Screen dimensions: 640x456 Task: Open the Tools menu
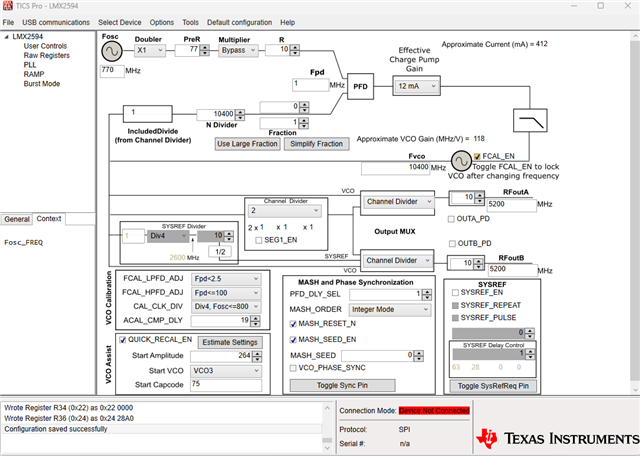tap(190, 22)
